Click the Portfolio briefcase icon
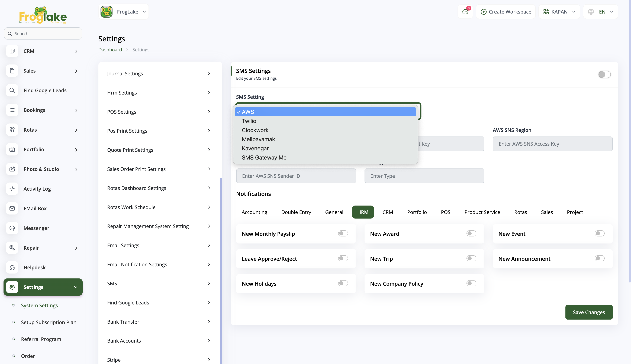This screenshot has width=631, height=364. pyautogui.click(x=12, y=149)
